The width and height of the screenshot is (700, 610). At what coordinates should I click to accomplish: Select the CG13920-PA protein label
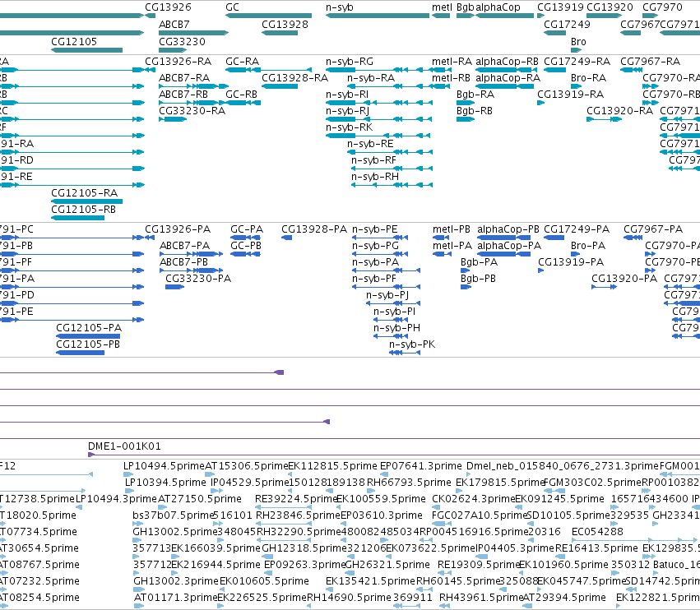624,279
